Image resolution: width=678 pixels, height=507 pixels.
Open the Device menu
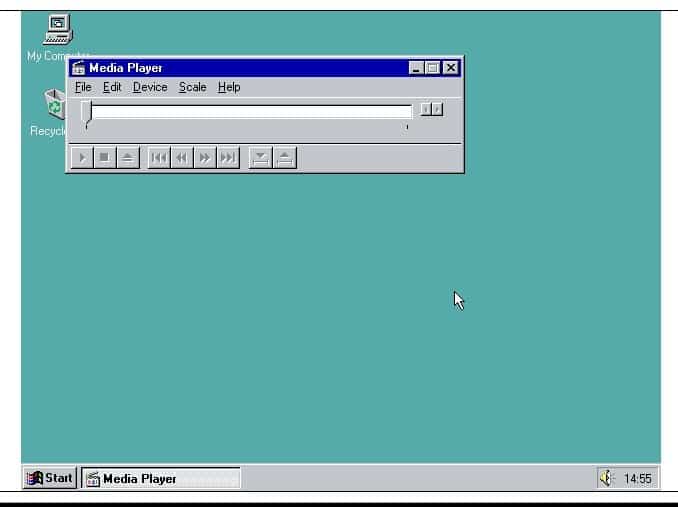pos(150,87)
